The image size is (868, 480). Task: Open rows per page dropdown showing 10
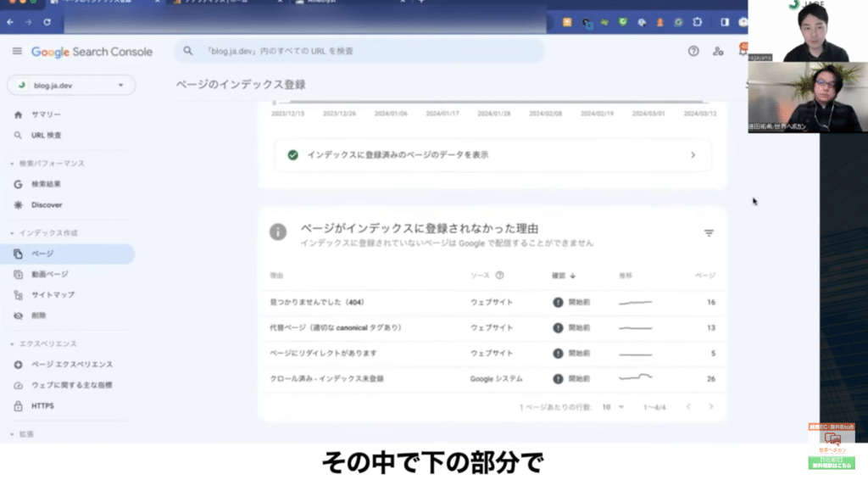[613, 407]
